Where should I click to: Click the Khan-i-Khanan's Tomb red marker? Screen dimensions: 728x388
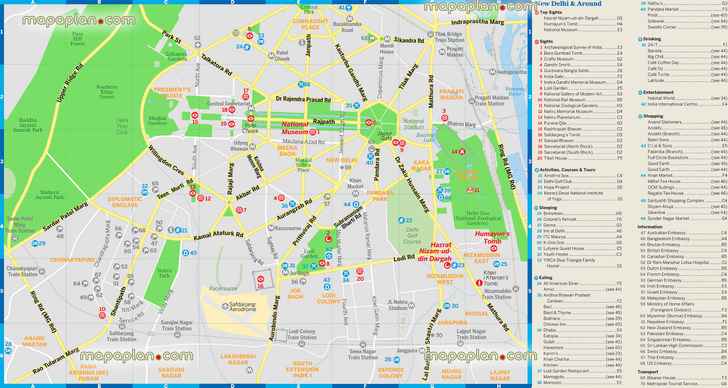coord(479,283)
